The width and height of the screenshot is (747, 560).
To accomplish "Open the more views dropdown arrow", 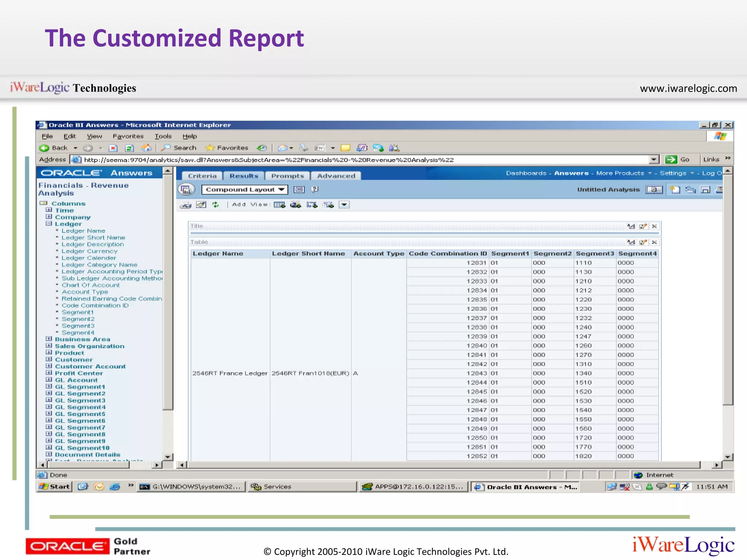I will [344, 205].
